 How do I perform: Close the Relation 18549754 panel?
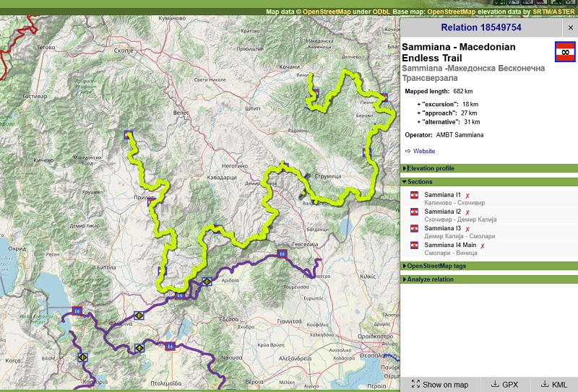[570, 28]
